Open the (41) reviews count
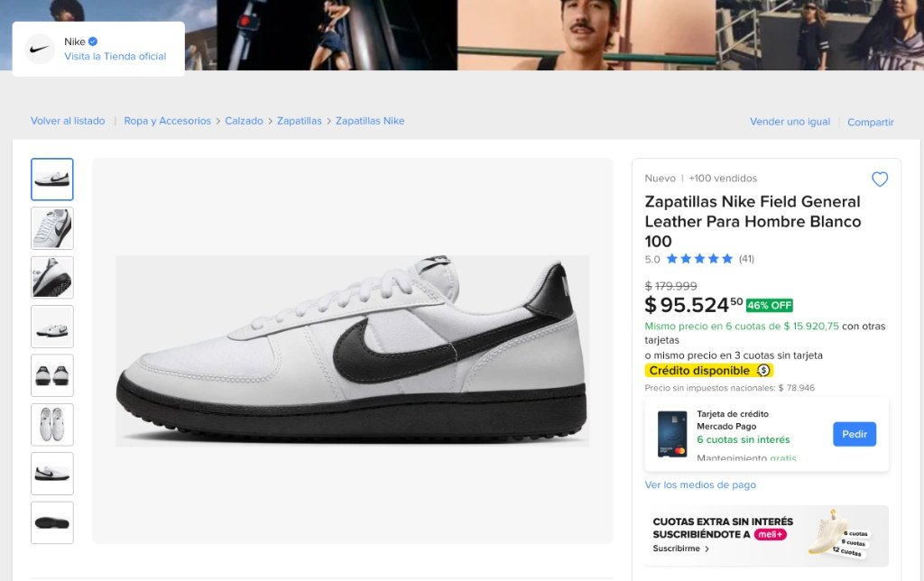924x581 pixels. point(746,259)
